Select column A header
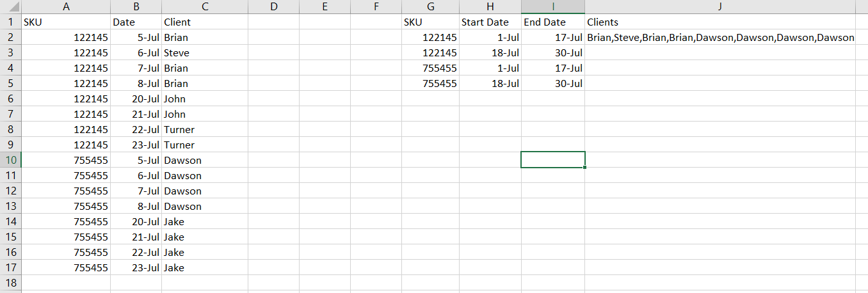Image resolution: width=868 pixels, height=293 pixels. pos(66,6)
